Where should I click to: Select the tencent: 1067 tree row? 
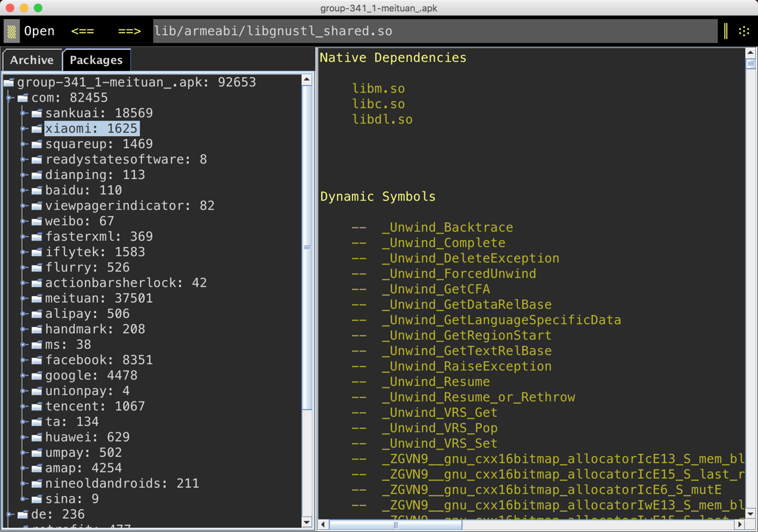click(95, 406)
